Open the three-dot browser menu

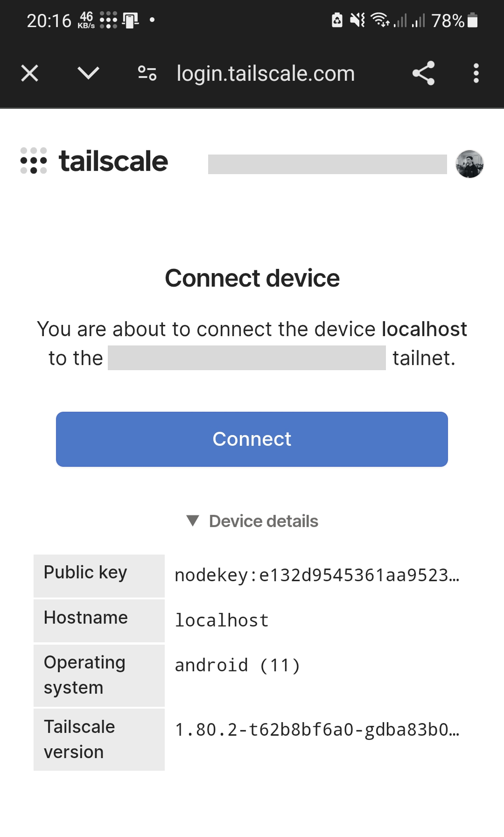point(476,73)
